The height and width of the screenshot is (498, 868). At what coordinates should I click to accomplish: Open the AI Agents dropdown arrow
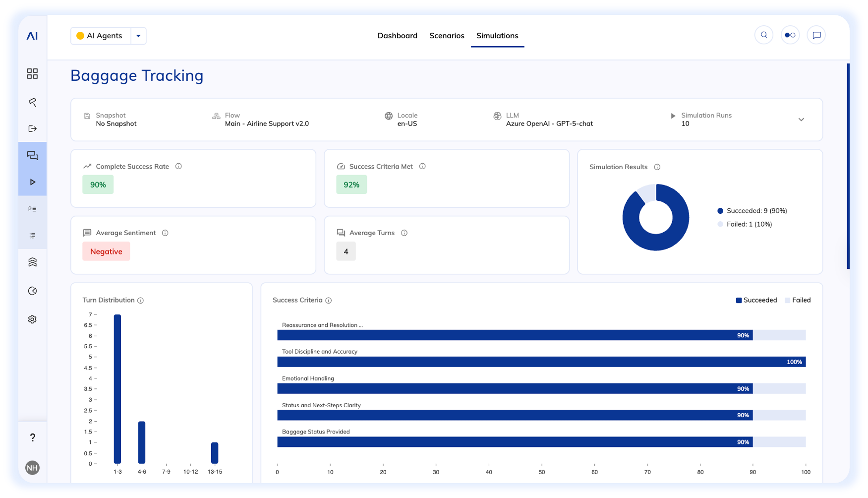[138, 36]
